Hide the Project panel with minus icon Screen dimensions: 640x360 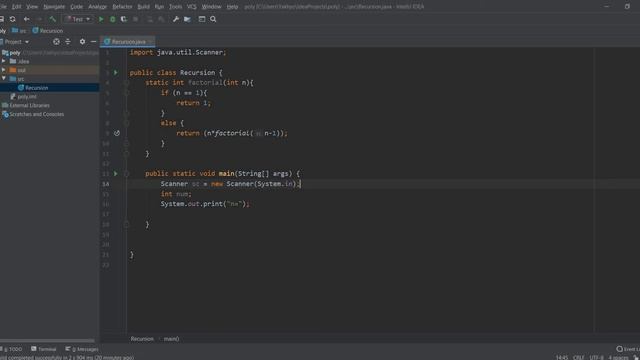(x=93, y=42)
